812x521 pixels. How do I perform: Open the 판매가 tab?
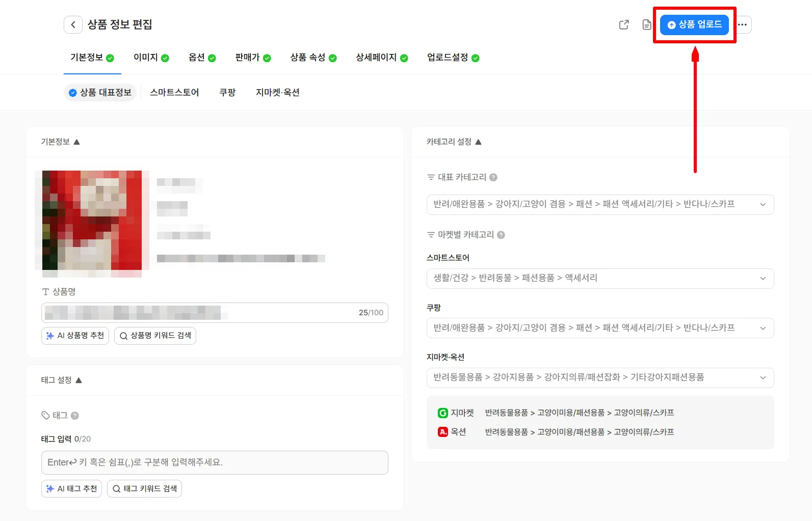[253, 58]
